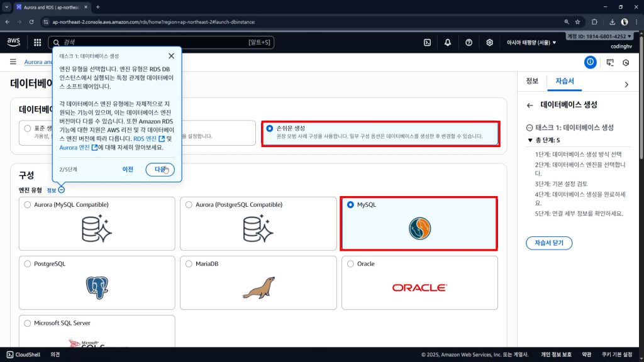644x362 pixels.
Task: Open the blue info panel icon
Action: [x=590, y=62]
